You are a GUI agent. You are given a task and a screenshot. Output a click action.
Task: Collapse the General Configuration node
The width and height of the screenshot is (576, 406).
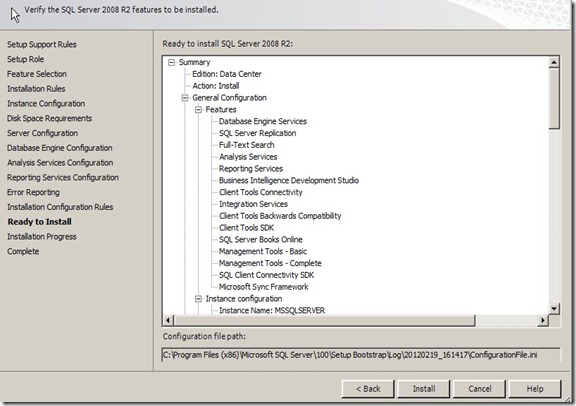(x=185, y=98)
